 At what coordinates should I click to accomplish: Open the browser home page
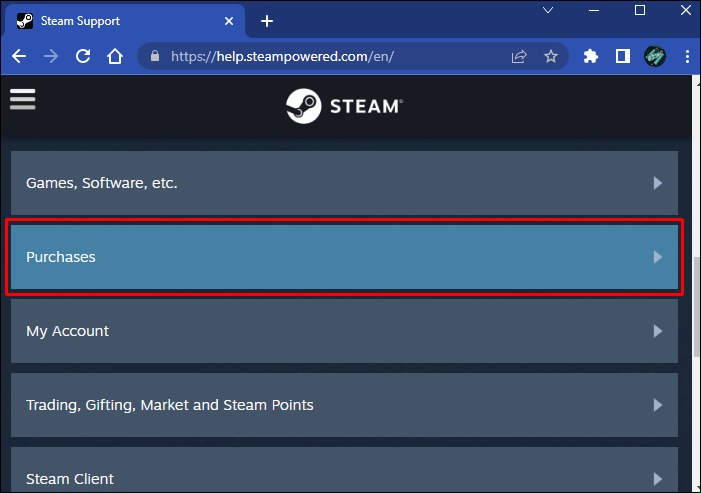click(x=115, y=57)
